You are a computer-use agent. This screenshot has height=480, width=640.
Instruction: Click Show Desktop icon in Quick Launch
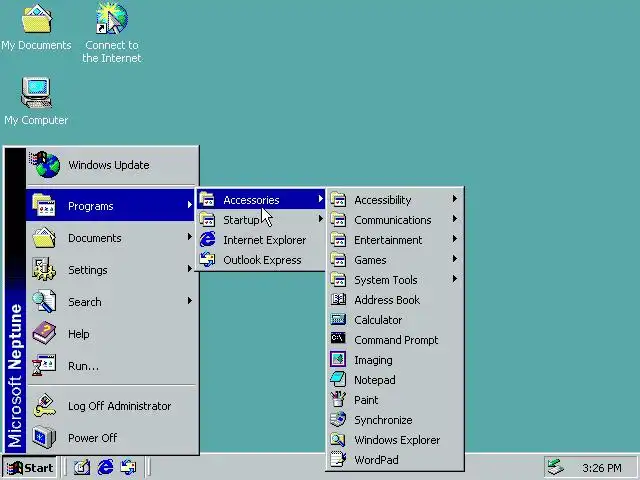pos(82,467)
